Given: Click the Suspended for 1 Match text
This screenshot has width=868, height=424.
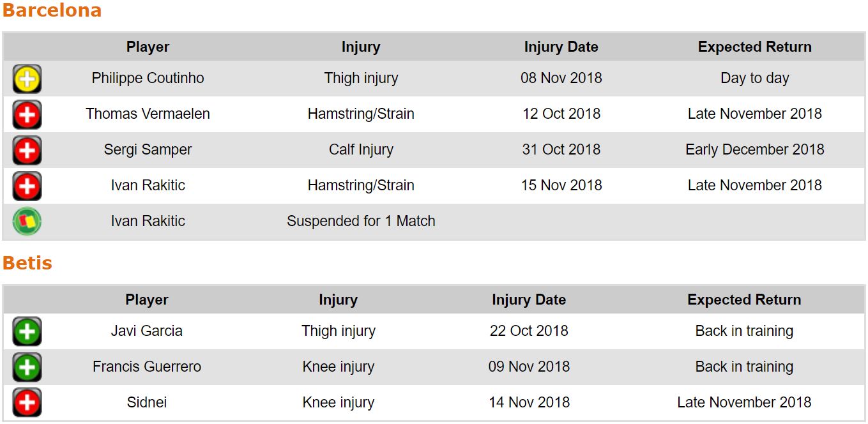Looking at the screenshot, I should [x=361, y=221].
